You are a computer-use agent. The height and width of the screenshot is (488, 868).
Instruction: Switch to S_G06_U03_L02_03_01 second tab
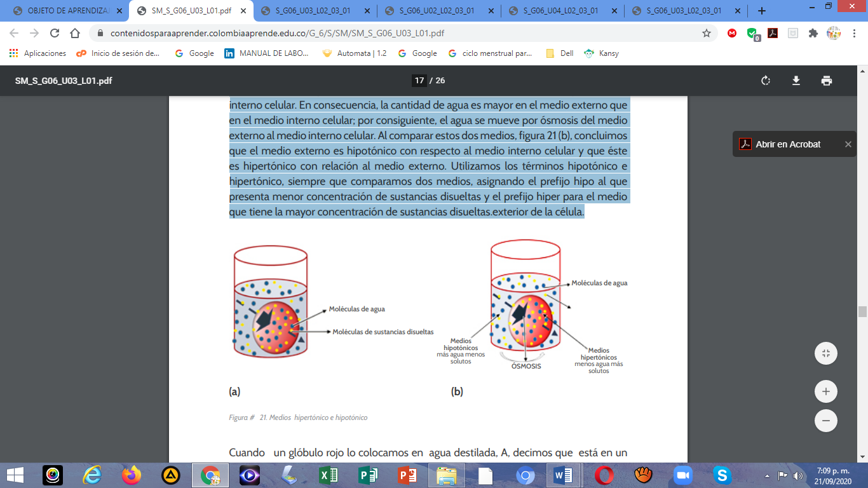click(x=314, y=11)
